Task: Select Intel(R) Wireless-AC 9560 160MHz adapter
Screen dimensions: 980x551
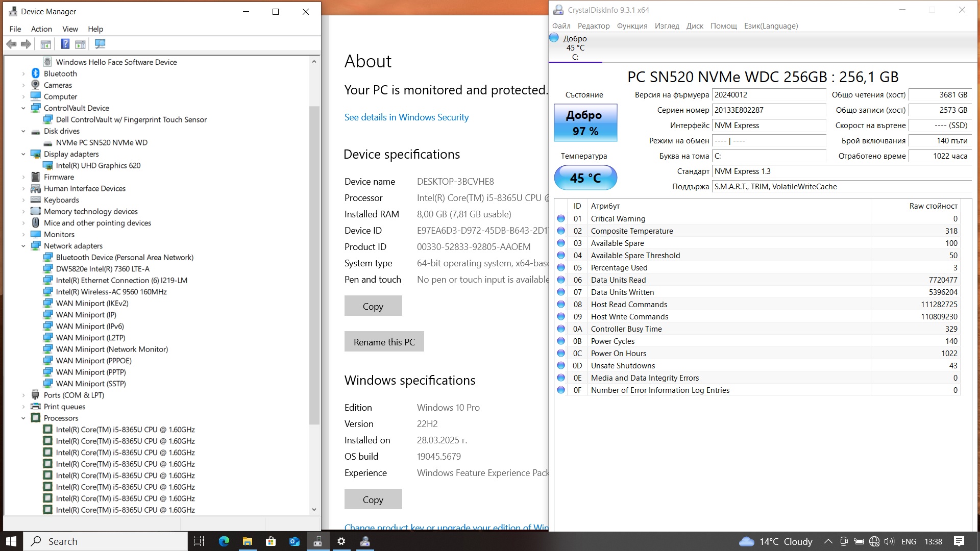Action: [x=111, y=292]
